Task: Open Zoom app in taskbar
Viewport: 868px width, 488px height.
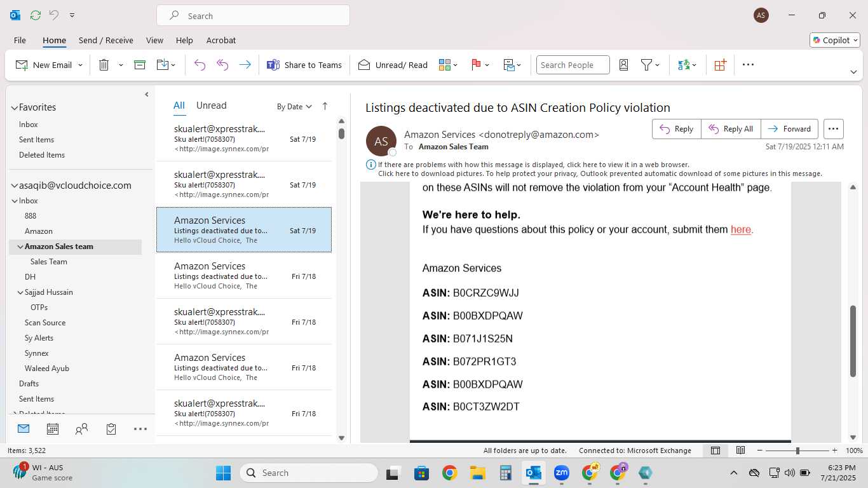Action: click(x=561, y=473)
